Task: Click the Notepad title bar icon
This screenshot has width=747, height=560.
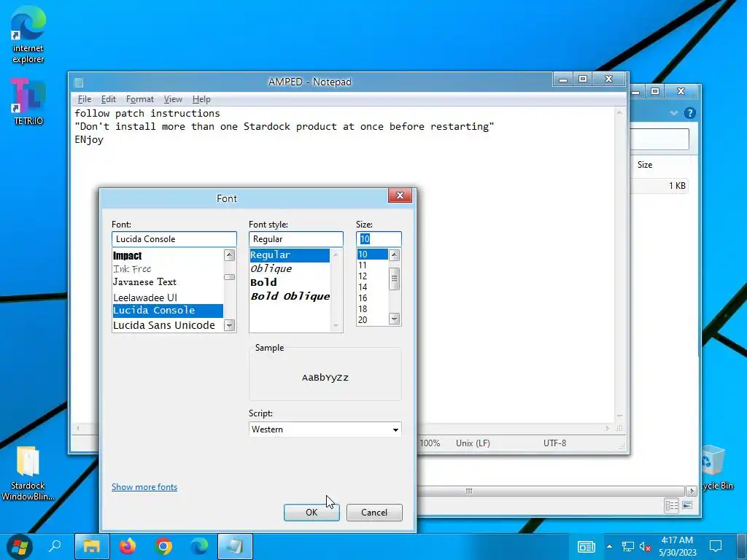Action: click(x=79, y=82)
